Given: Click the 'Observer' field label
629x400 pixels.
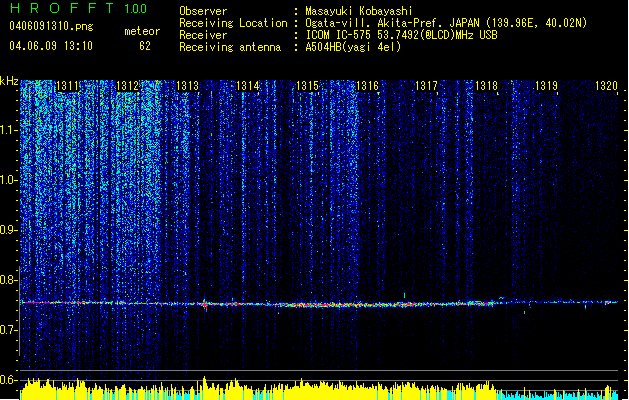Looking at the screenshot, I should click(x=203, y=11).
